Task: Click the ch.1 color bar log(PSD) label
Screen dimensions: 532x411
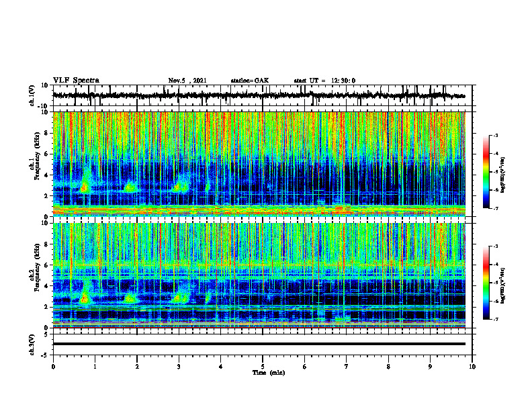Action: point(503,175)
